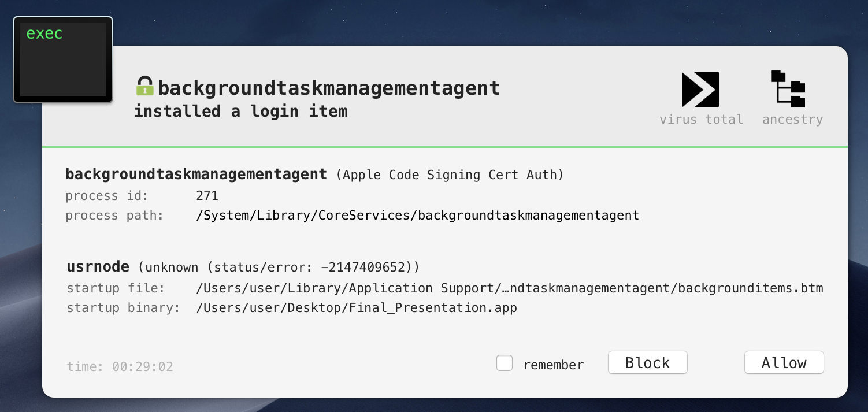Click the process id value 271

[x=207, y=196]
